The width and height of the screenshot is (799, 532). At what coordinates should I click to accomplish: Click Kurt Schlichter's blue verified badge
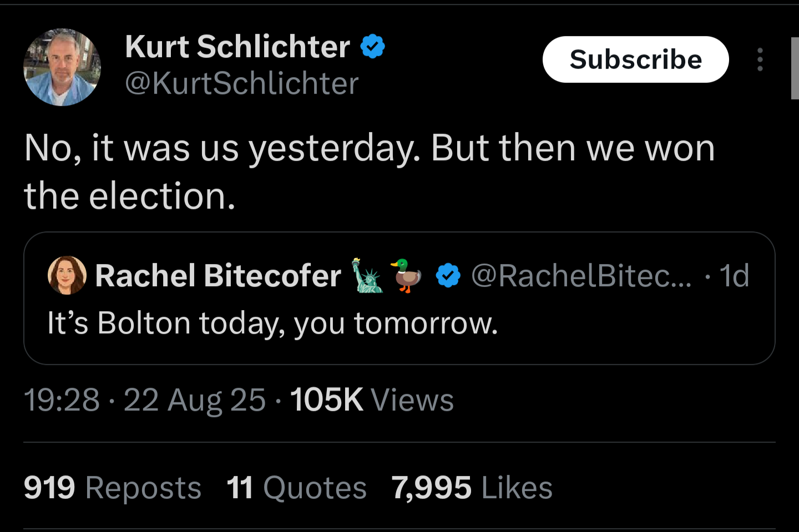373,47
